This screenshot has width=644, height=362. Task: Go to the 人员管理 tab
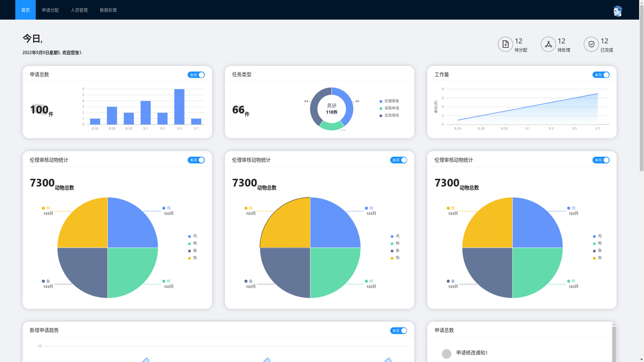coord(79,10)
